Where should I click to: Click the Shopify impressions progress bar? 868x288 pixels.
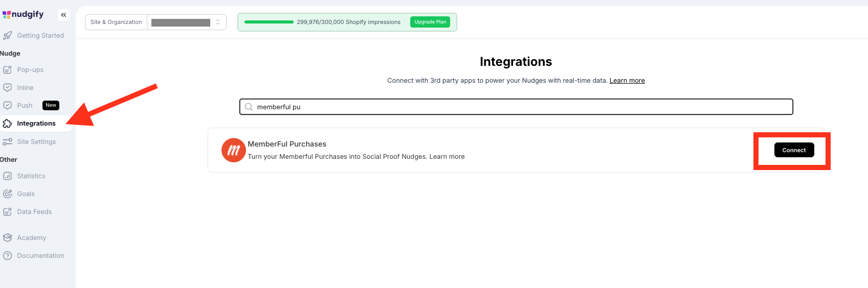tap(269, 22)
